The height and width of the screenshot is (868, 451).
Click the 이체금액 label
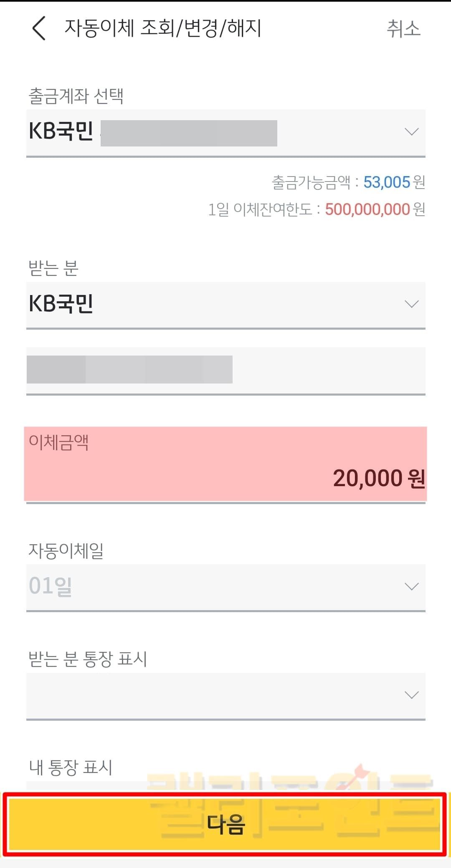(x=58, y=442)
